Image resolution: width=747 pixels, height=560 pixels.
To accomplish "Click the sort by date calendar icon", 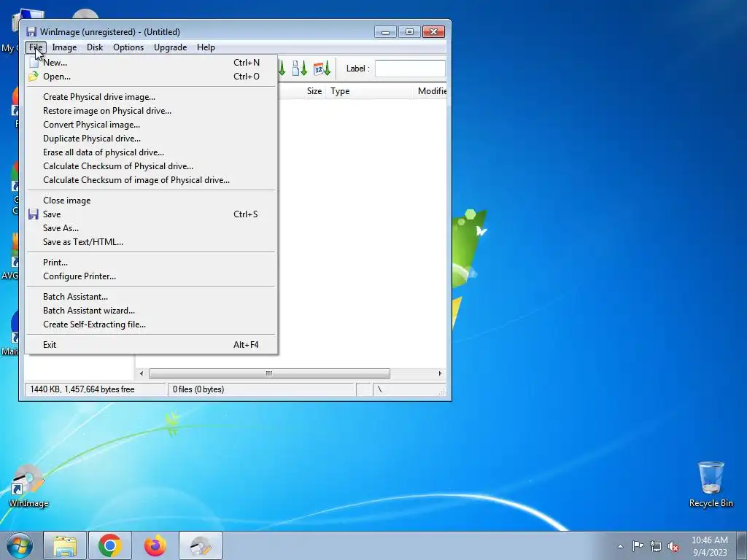I will pyautogui.click(x=322, y=69).
